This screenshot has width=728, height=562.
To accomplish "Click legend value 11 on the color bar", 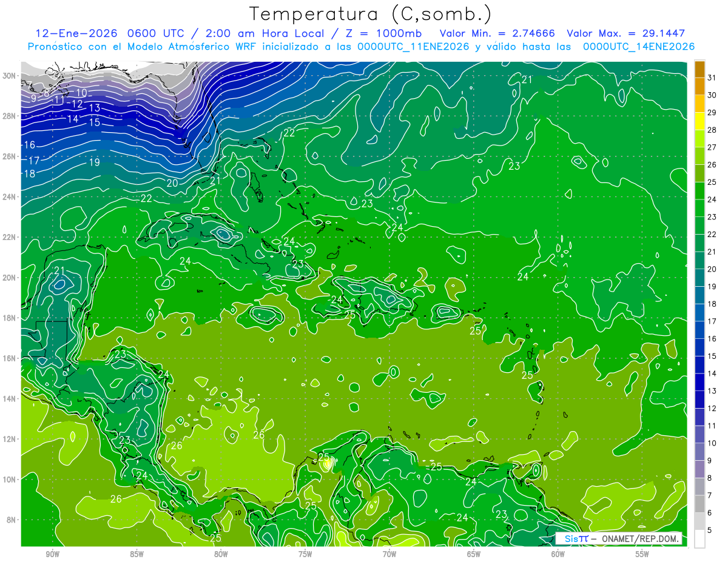I will (712, 426).
